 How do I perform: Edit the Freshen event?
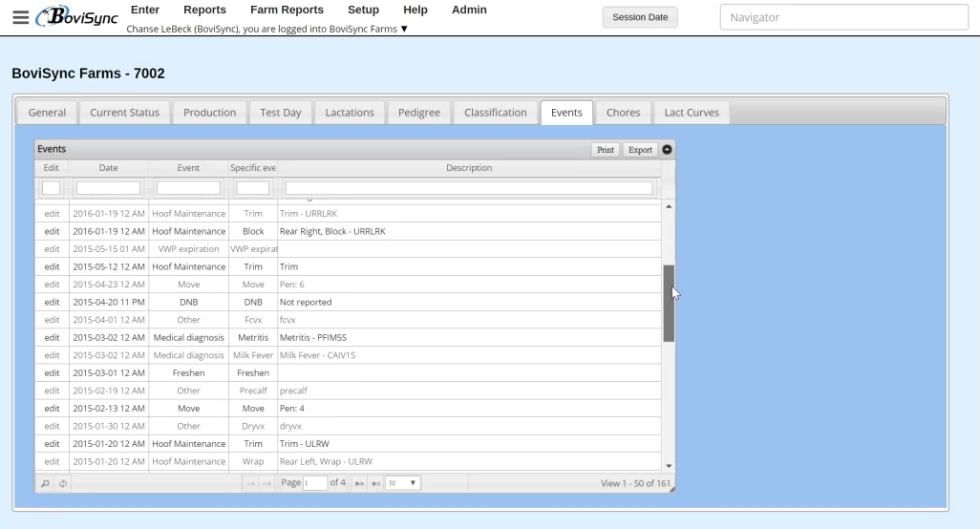[x=52, y=372]
